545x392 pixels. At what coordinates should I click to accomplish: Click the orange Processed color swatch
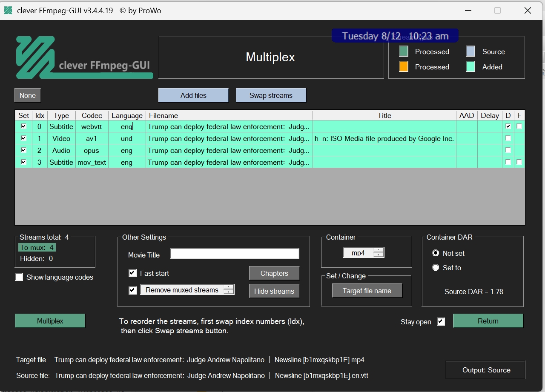tap(404, 67)
